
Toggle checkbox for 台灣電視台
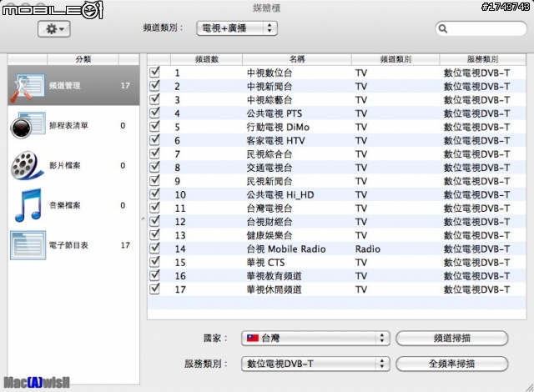[154, 207]
